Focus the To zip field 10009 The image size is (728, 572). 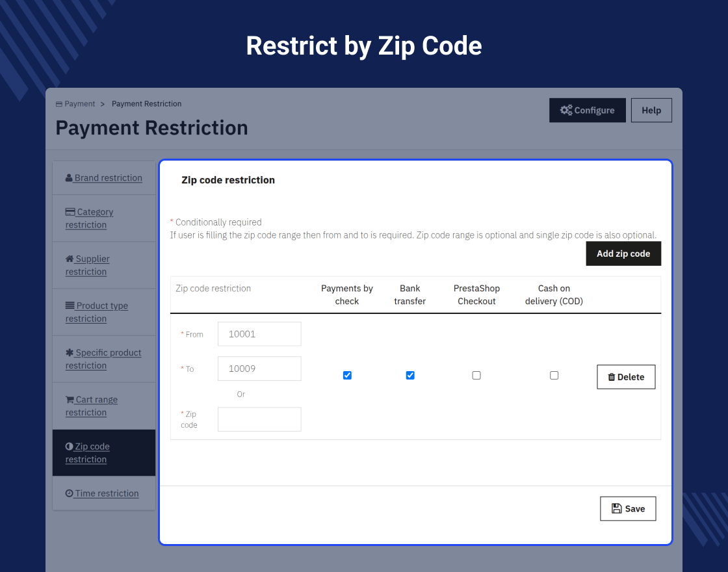[x=259, y=369]
